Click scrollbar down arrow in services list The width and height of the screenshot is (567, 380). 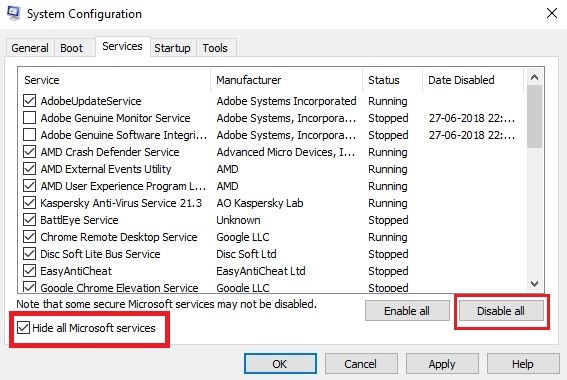[x=534, y=283]
